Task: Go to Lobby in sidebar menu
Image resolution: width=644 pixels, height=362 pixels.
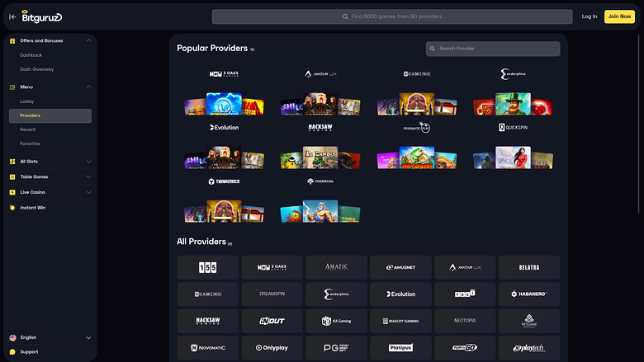Action: (27, 101)
